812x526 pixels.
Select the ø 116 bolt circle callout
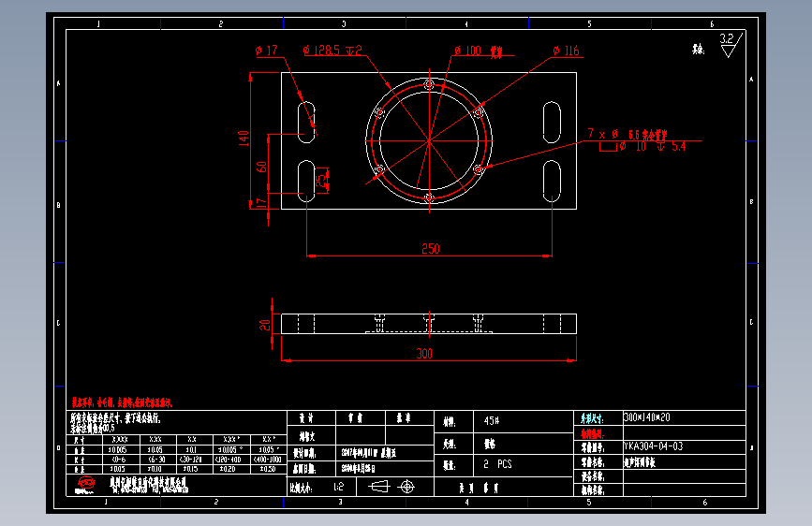point(566,51)
